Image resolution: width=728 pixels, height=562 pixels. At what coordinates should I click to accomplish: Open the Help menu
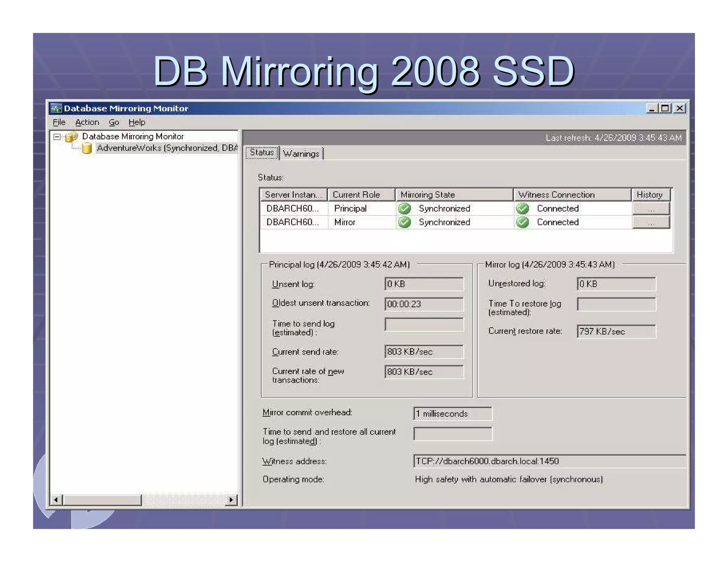coord(137,122)
